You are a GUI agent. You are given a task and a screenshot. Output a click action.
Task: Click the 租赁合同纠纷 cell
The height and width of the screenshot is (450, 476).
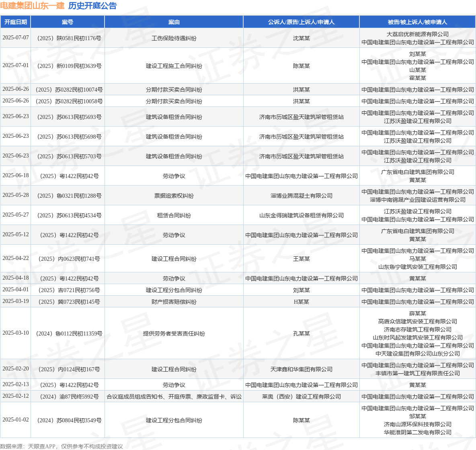click(174, 216)
